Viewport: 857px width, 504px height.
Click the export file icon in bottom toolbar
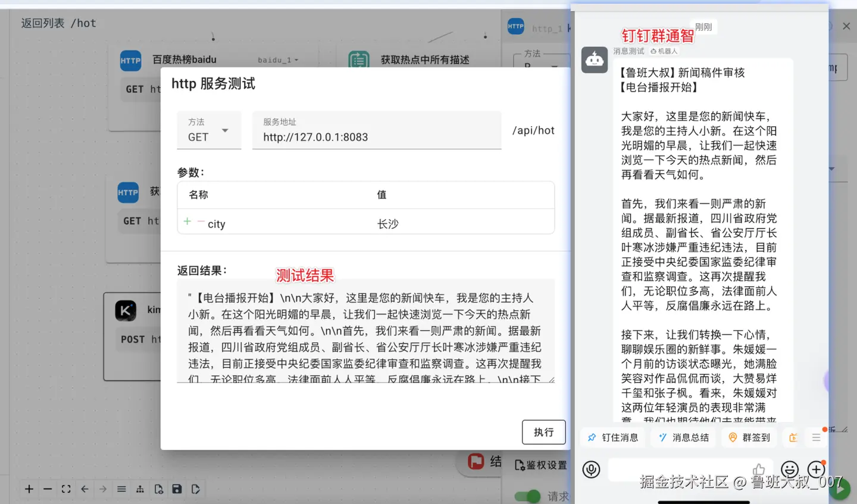[x=195, y=489]
